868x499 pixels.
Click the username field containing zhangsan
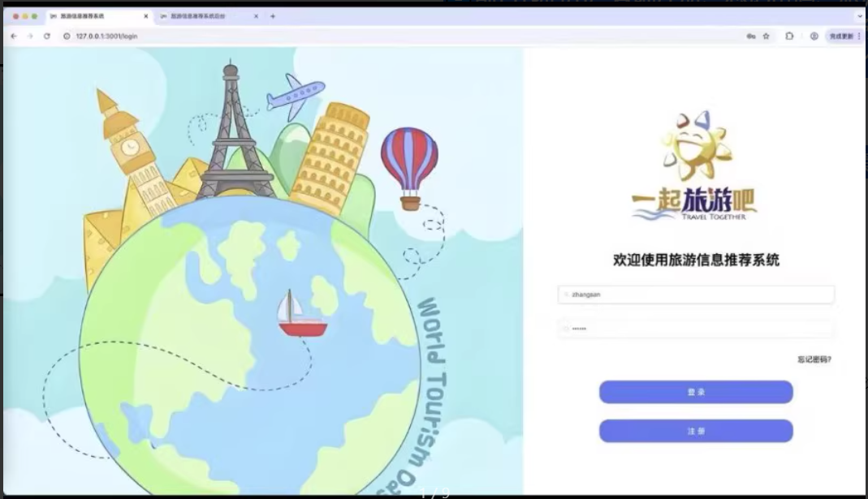click(696, 295)
